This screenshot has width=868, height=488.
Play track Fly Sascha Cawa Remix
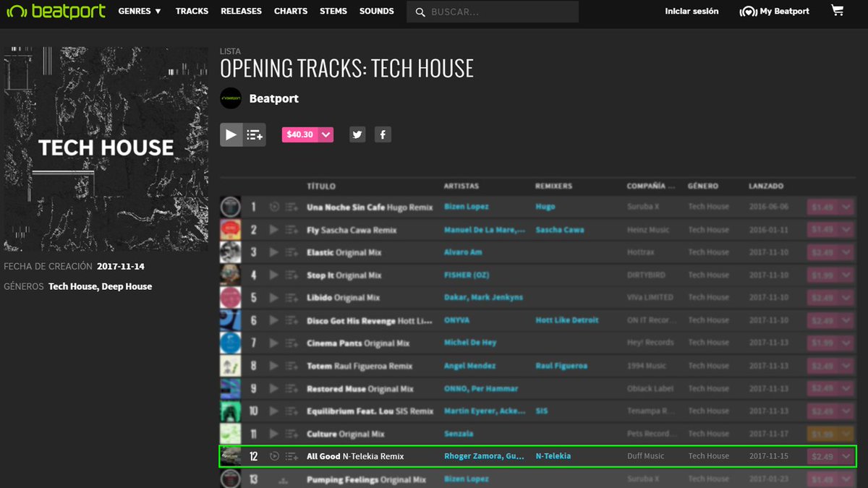point(274,230)
